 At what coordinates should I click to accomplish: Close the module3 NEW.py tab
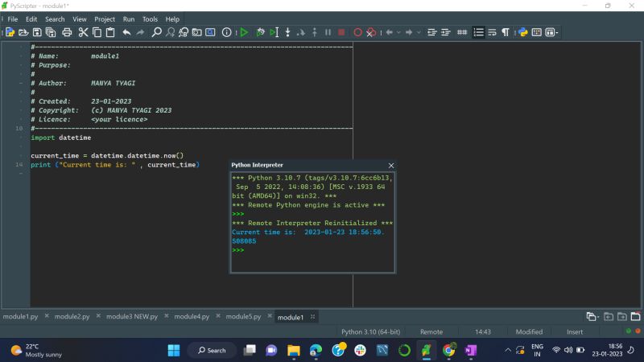pos(167,316)
